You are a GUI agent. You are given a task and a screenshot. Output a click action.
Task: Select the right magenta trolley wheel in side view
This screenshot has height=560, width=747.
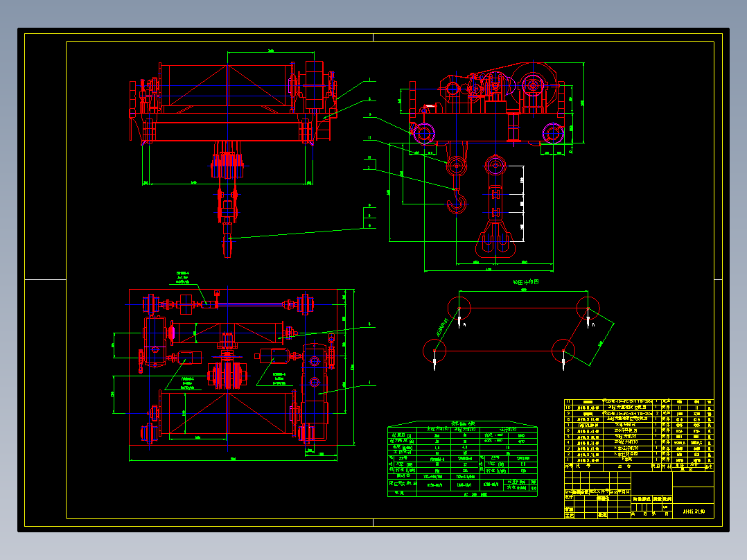553,133
